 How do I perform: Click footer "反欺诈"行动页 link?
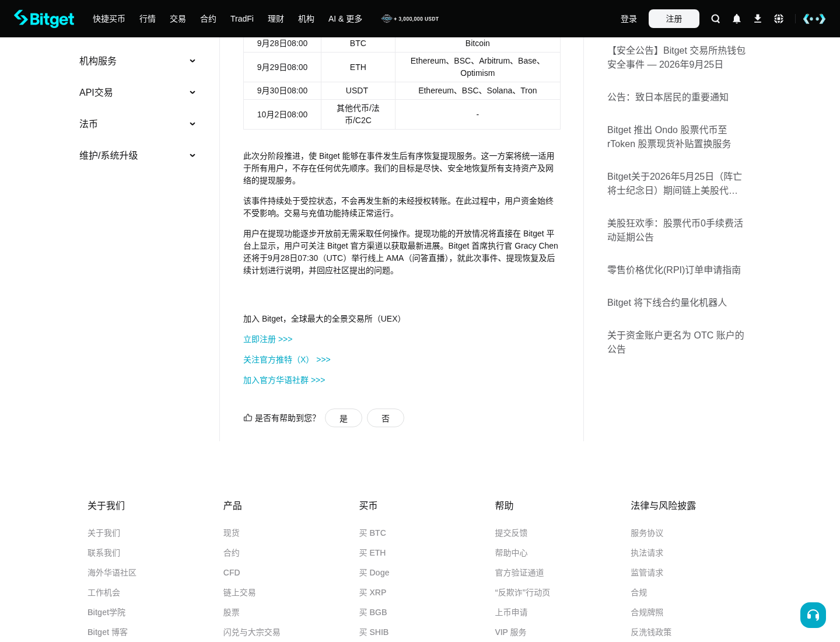[x=523, y=592]
